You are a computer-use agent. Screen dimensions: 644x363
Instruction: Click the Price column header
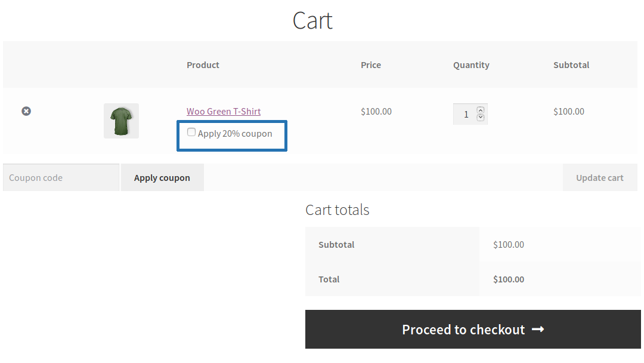pyautogui.click(x=370, y=64)
